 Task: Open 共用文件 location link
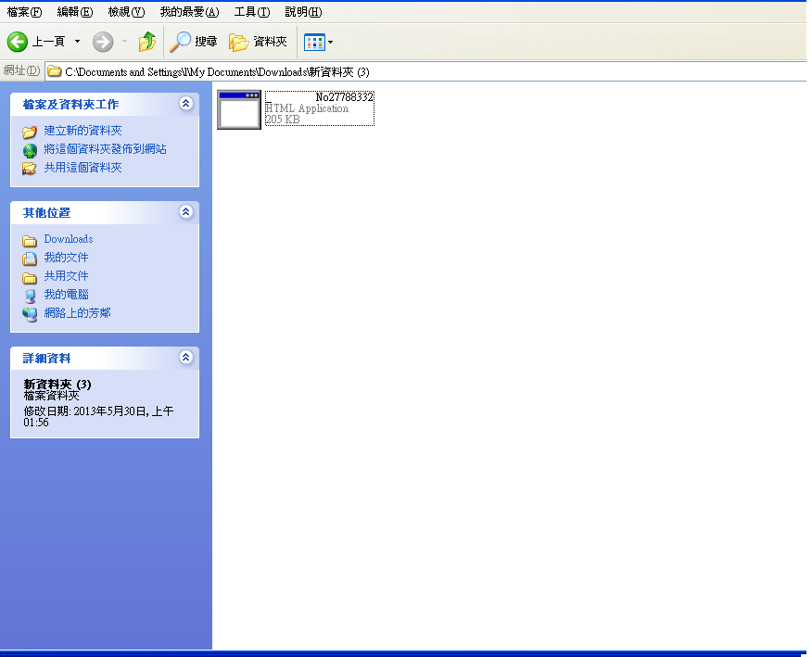pos(66,276)
